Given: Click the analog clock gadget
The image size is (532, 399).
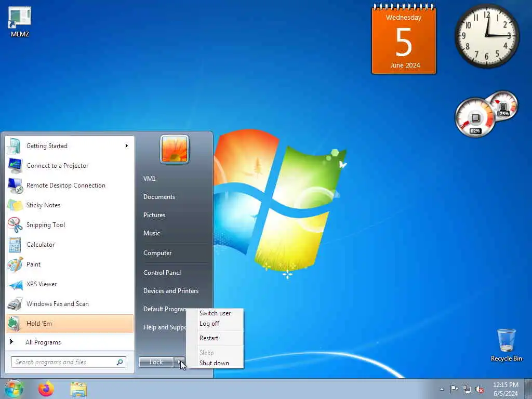Looking at the screenshot, I should [x=486, y=36].
